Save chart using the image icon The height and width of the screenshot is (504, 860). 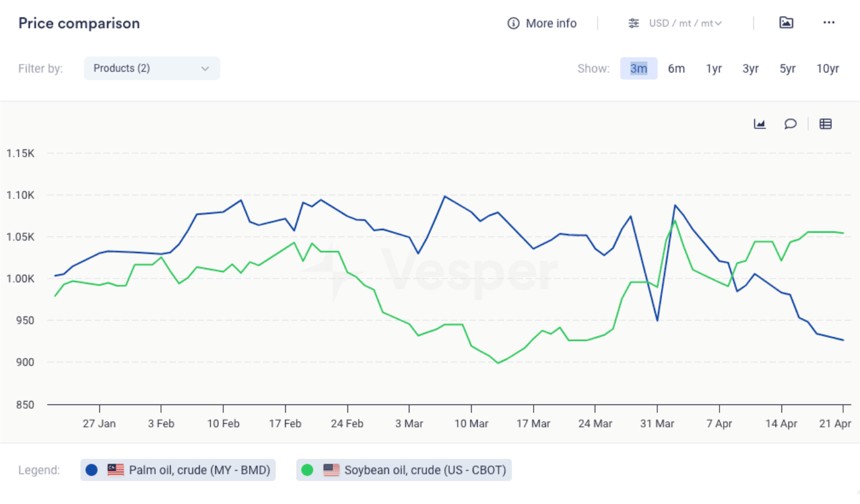(786, 23)
